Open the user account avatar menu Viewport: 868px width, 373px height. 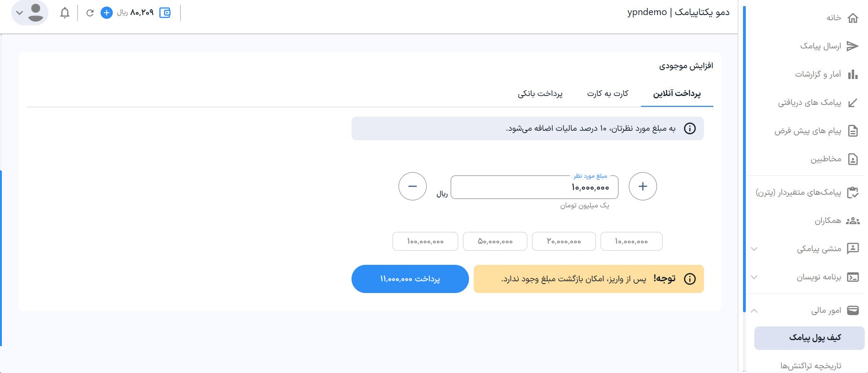tap(30, 13)
